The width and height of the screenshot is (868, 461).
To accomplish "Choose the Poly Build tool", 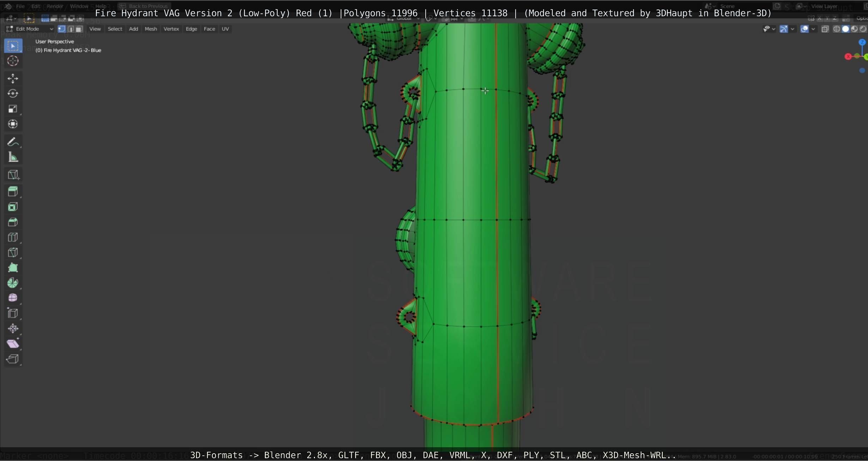I will point(13,268).
